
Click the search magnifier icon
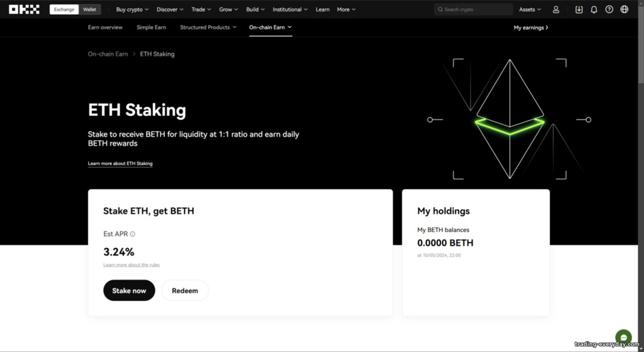(440, 9)
